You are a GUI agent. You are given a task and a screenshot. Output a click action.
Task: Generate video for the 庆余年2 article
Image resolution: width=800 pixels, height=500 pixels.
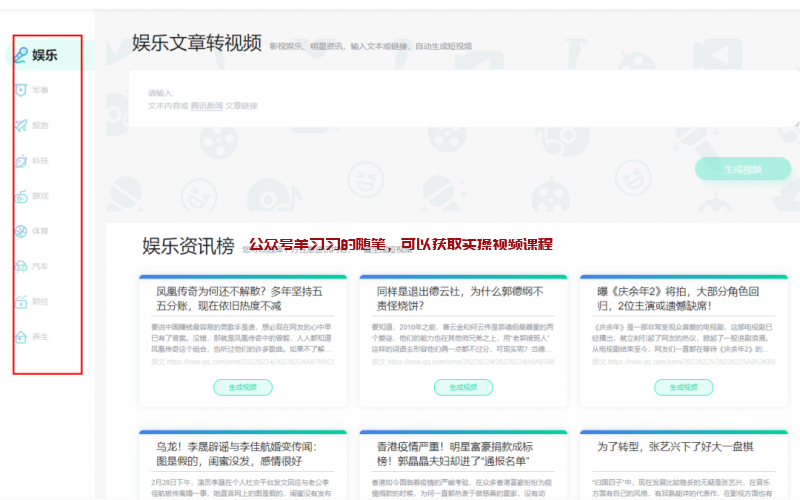click(683, 387)
